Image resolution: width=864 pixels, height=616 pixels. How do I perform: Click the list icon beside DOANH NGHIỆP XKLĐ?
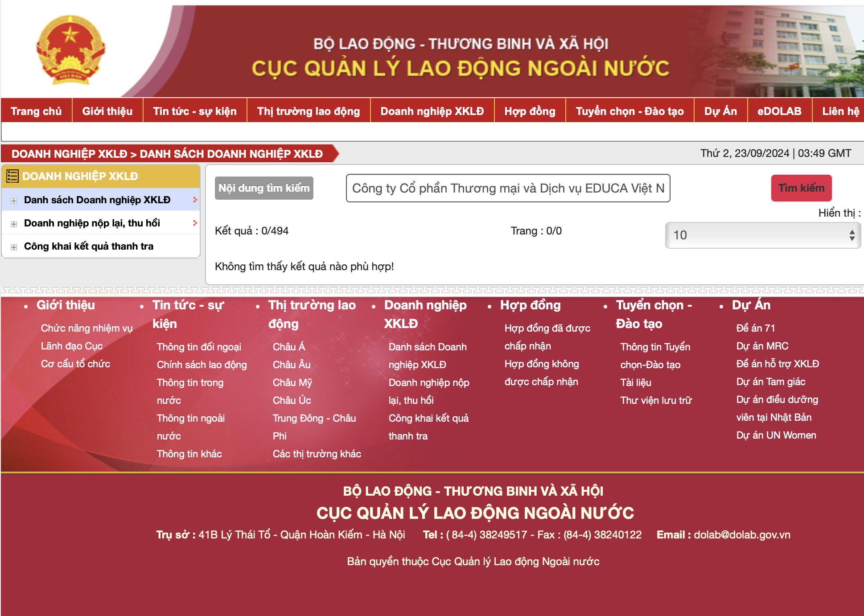click(x=12, y=177)
